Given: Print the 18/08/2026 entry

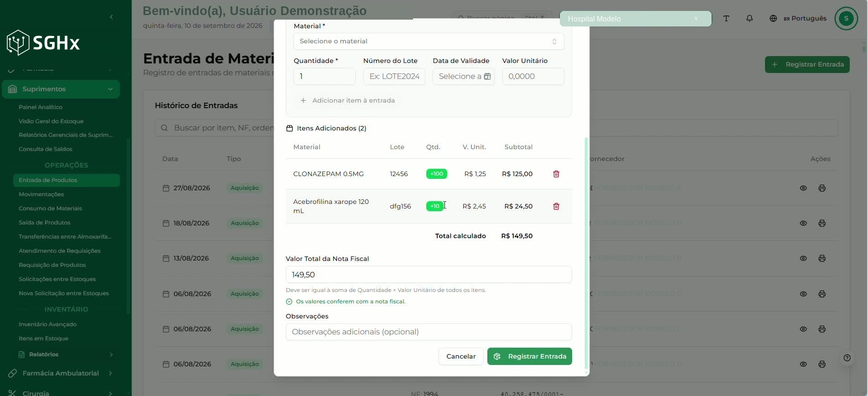Looking at the screenshot, I should click(822, 223).
